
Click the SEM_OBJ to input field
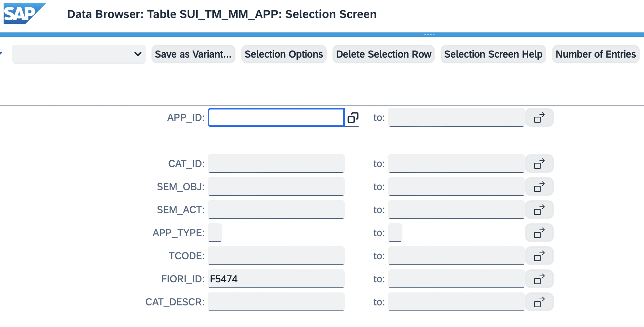point(456,187)
